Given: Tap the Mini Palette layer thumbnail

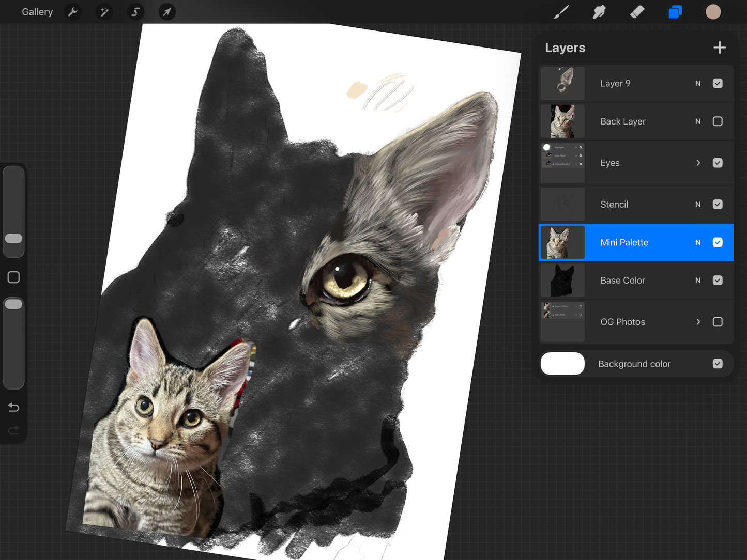Looking at the screenshot, I should pos(562,242).
